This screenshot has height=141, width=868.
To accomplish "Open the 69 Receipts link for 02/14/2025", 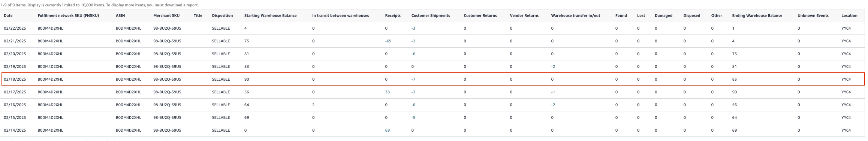I will click(x=387, y=130).
